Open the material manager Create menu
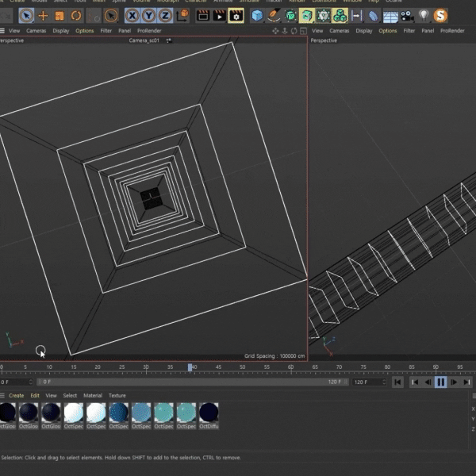 point(17,395)
